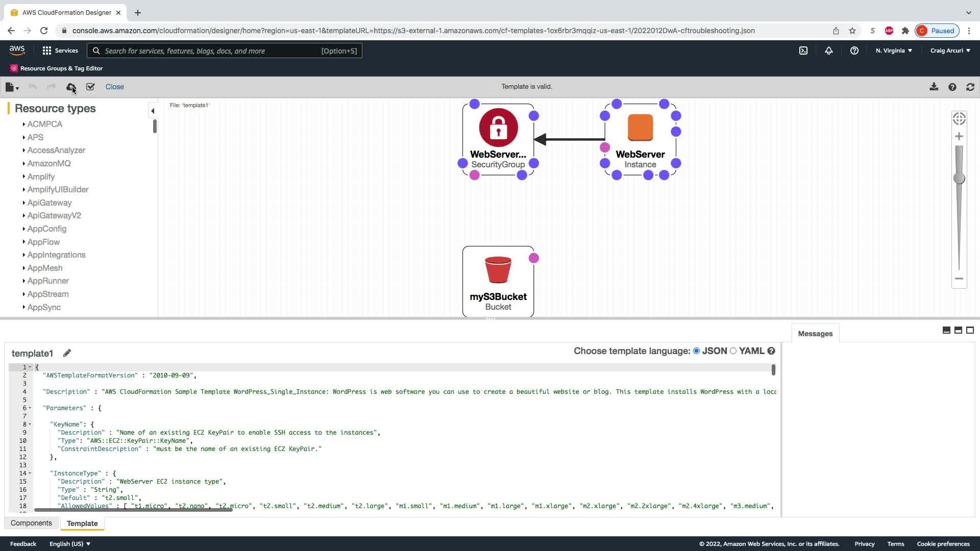This screenshot has height=551, width=980.
Task: Select the JSON template language radio
Action: 696,351
